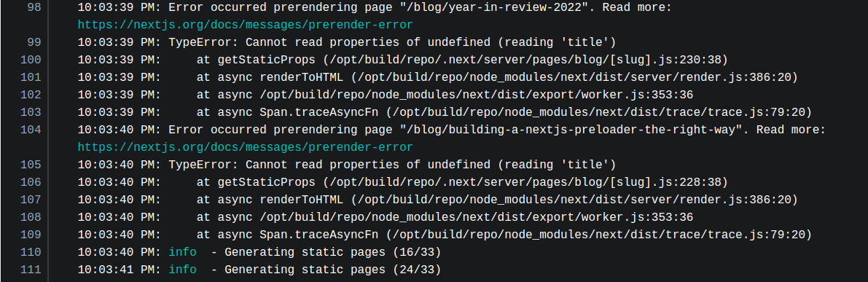Screen dimensions: 868x282
Task: Click the Span.traceAsyncFn entry on line 103
Action: pos(504,113)
